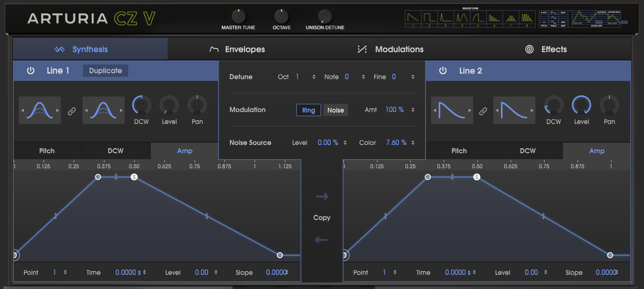Select Line 2 DCW envelope tab
The width and height of the screenshot is (644, 289).
click(x=528, y=151)
